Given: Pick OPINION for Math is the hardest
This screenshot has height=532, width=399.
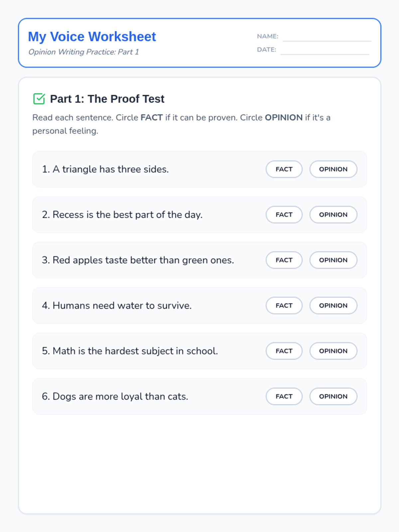Looking at the screenshot, I should tap(333, 351).
